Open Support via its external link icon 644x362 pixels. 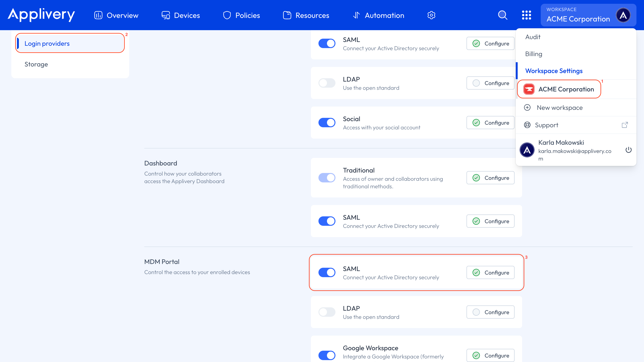625,125
